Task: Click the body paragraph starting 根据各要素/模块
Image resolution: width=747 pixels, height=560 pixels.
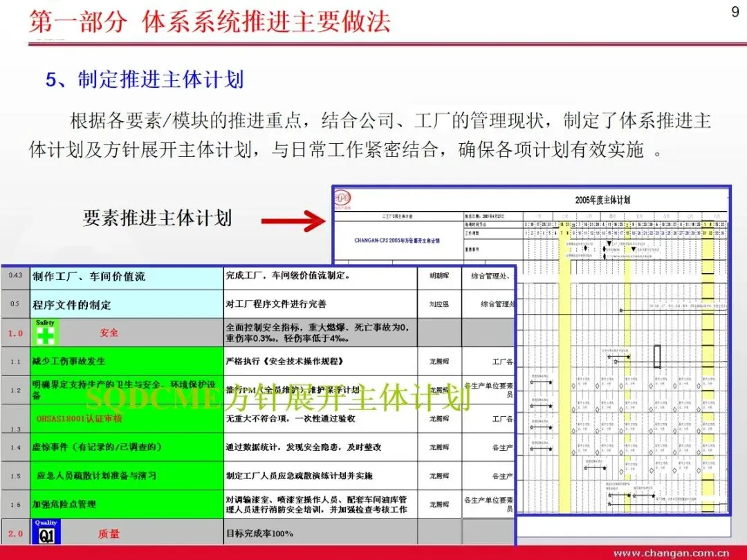Action: click(x=370, y=135)
